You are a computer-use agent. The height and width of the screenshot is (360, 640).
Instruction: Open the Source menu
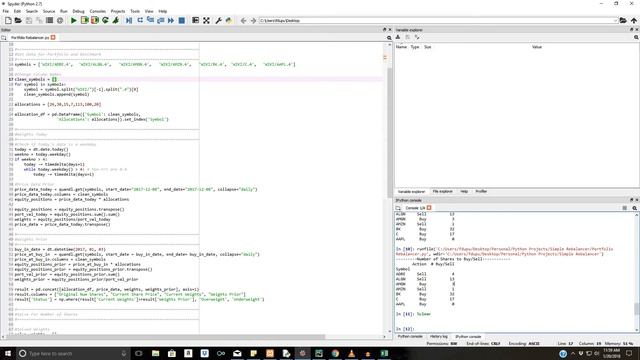pos(49,11)
